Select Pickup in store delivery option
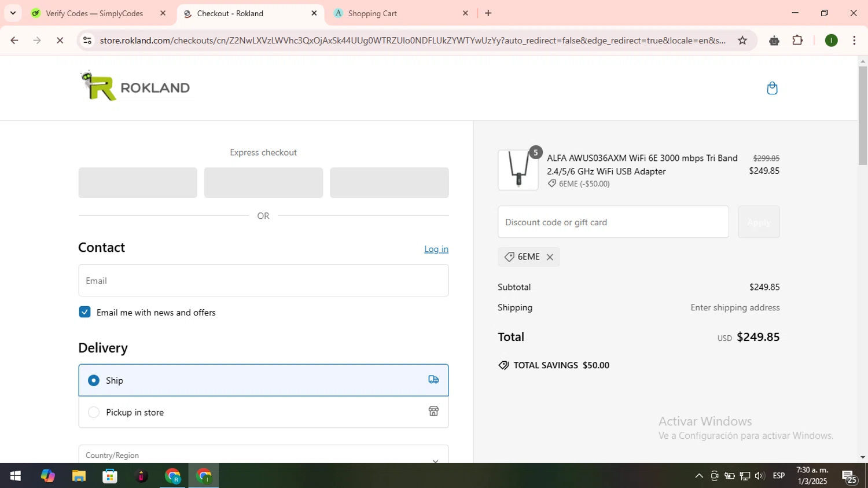 pos(263,412)
